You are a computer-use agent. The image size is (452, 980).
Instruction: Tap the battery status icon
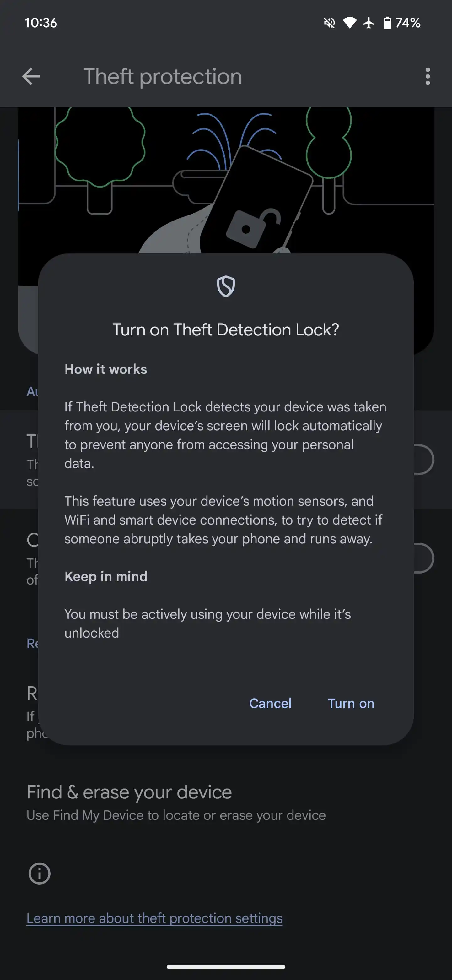coord(387,23)
